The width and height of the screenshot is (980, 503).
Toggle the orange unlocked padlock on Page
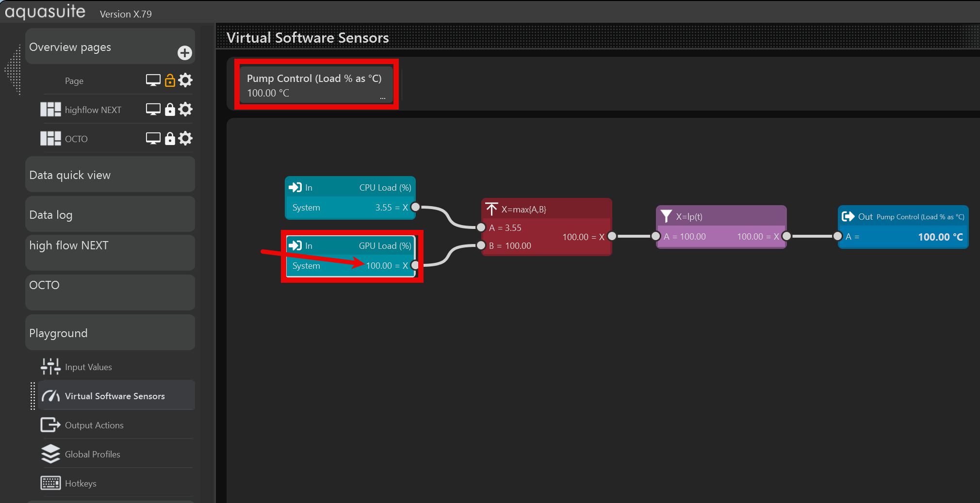170,81
